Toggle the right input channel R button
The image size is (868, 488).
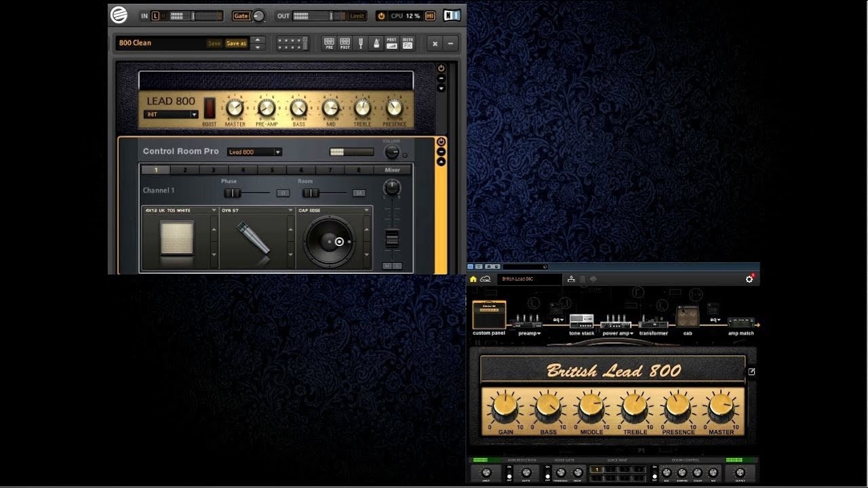[163, 16]
